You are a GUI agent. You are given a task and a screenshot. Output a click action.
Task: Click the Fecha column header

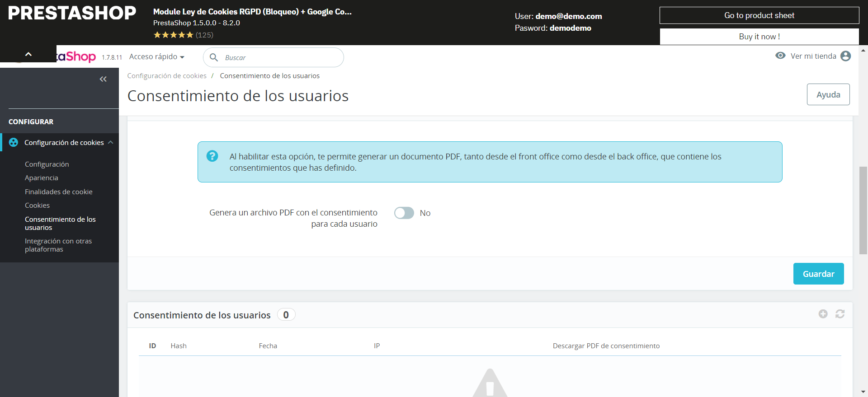pyautogui.click(x=268, y=346)
